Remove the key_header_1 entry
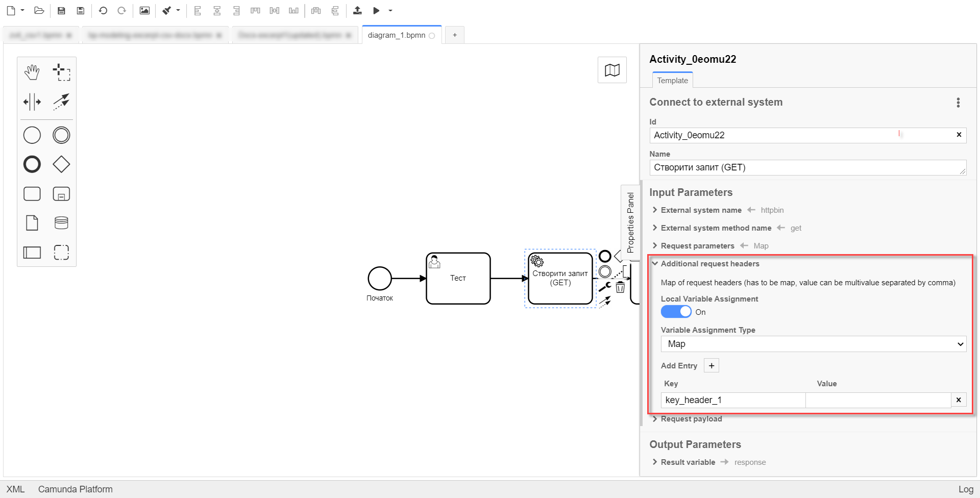980x498 pixels. [x=959, y=400]
